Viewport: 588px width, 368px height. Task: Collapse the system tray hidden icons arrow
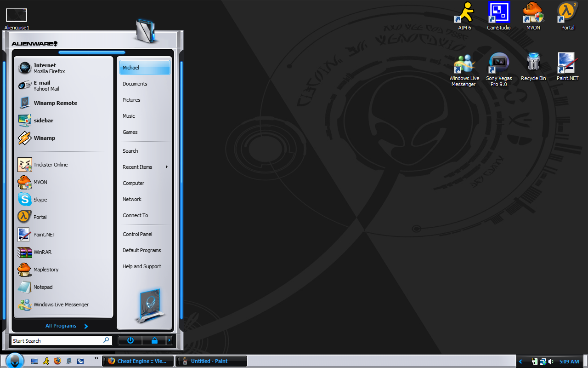[x=520, y=362]
